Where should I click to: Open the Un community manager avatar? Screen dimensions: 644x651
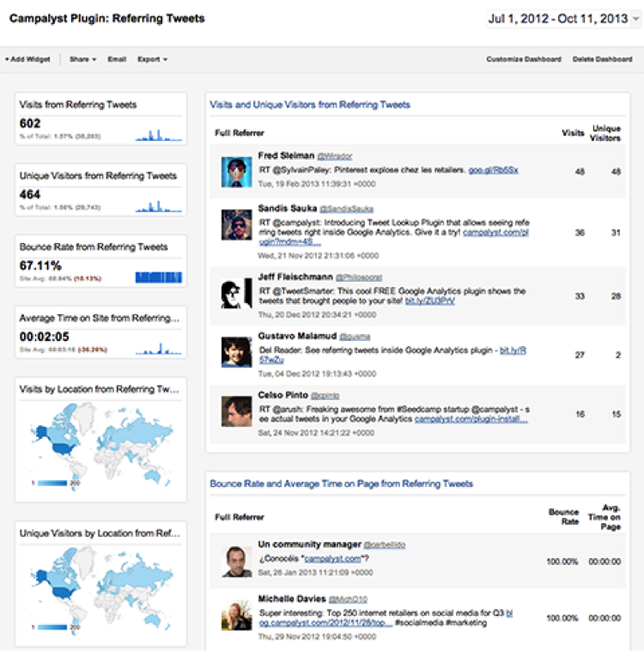[235, 561]
